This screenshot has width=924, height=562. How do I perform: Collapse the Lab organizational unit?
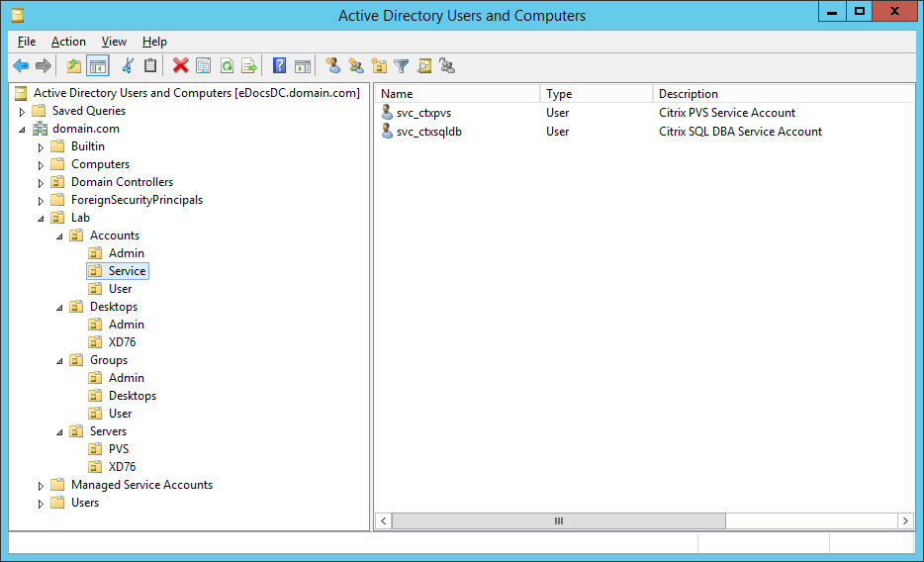[x=41, y=218]
